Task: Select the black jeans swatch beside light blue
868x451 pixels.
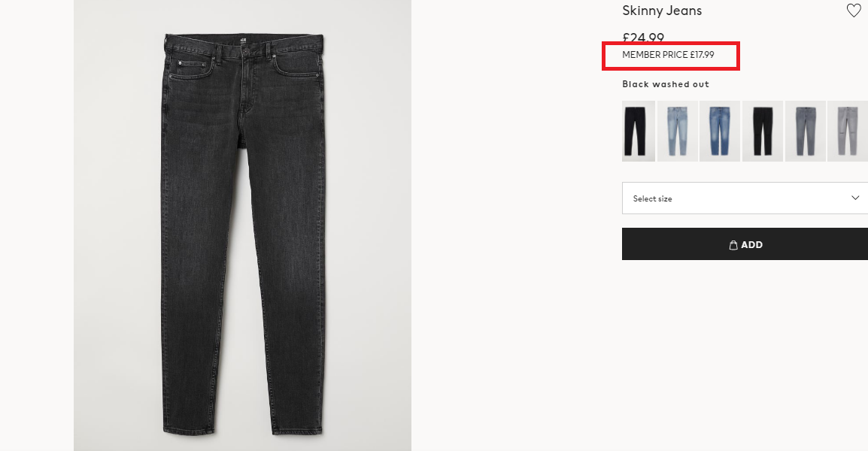Action: [x=639, y=131]
